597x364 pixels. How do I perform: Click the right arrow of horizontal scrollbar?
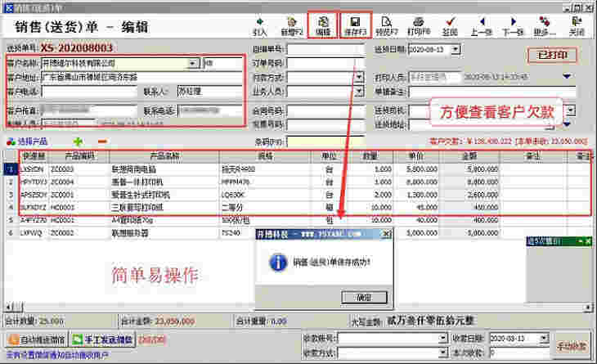pyautogui.click(x=588, y=307)
